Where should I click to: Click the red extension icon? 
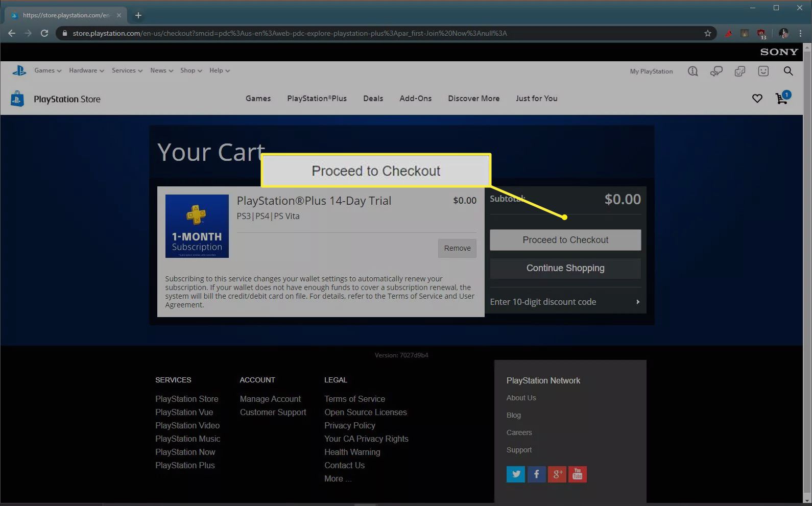point(729,33)
